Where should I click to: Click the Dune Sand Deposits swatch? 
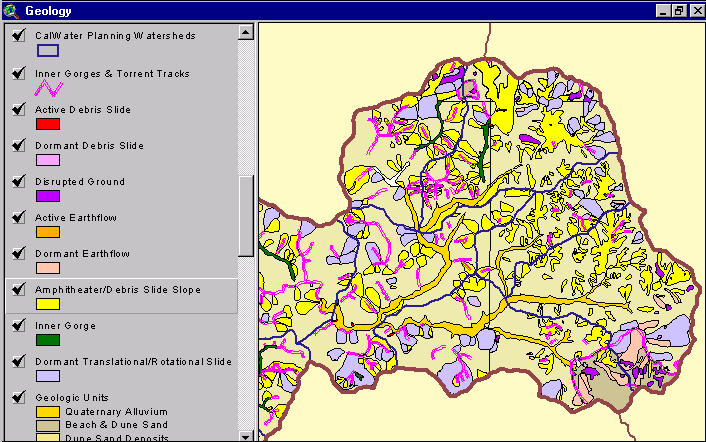(48, 437)
